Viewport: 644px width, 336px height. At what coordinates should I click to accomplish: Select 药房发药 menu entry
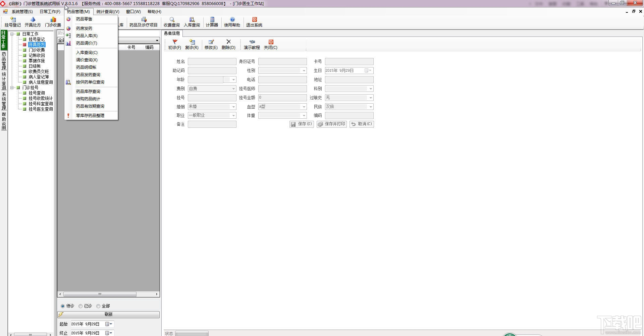coord(91,29)
